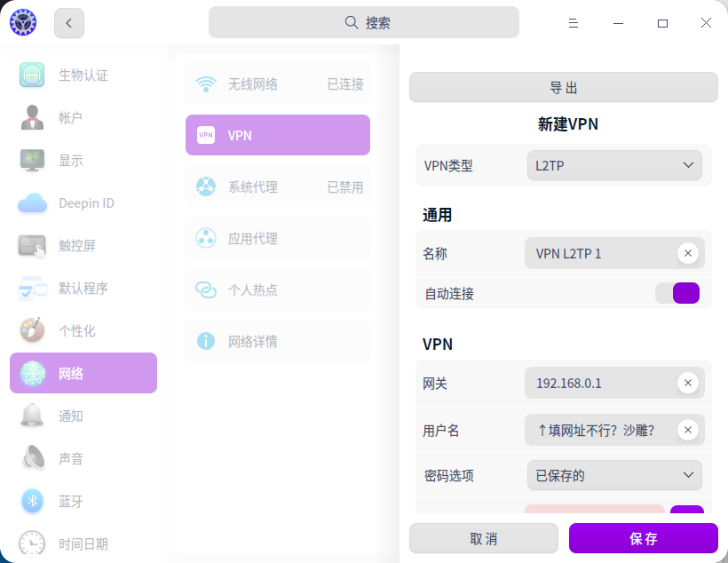Select the 应用代理 proxy icon
728x563 pixels.
click(x=206, y=238)
